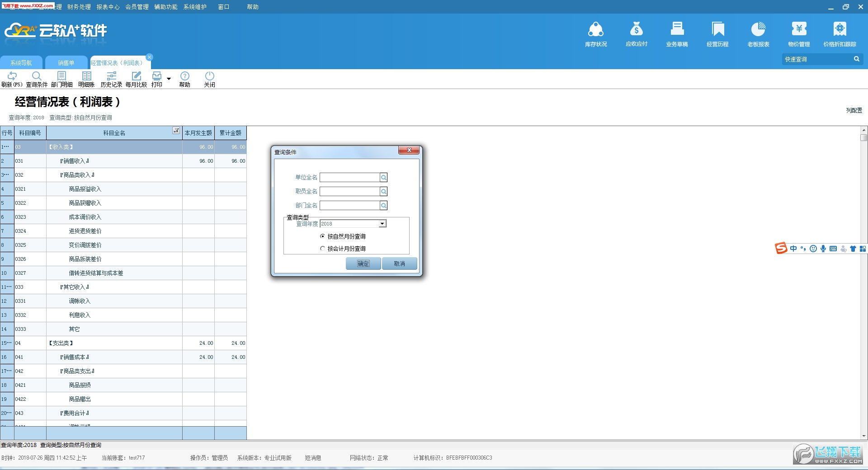Open the 库存状况 inventory status icon
The image size is (868, 470).
(595, 34)
